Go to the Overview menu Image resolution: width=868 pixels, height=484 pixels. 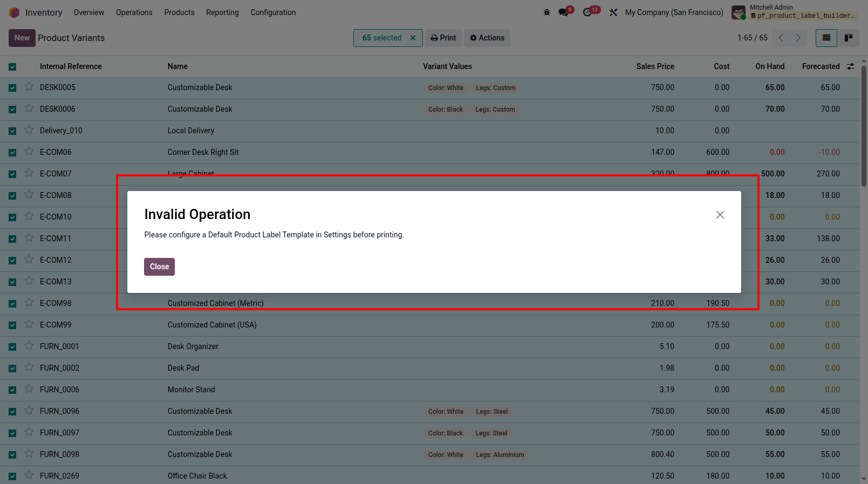pos(89,12)
